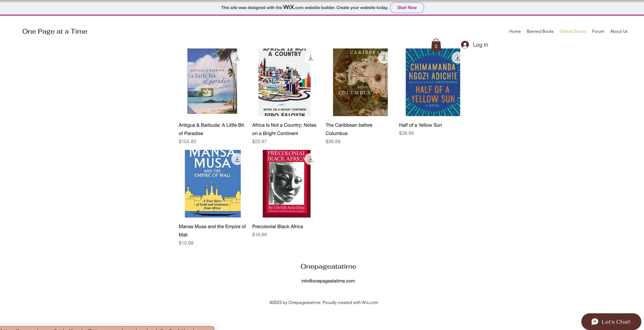The width and height of the screenshot is (644, 330).
Task: Open Half of a Yellow Sun title link
Action: click(x=420, y=125)
